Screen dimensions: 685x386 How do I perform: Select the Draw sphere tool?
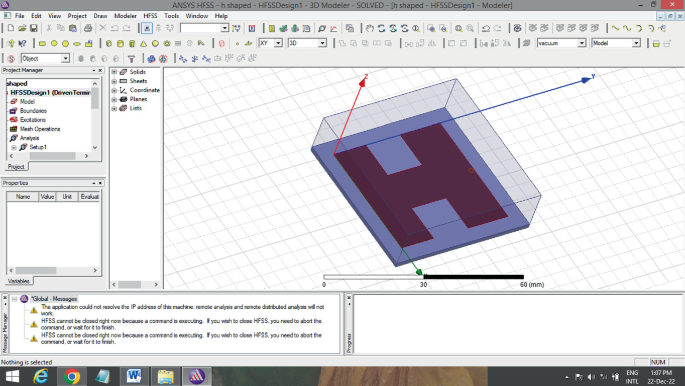tap(155, 44)
